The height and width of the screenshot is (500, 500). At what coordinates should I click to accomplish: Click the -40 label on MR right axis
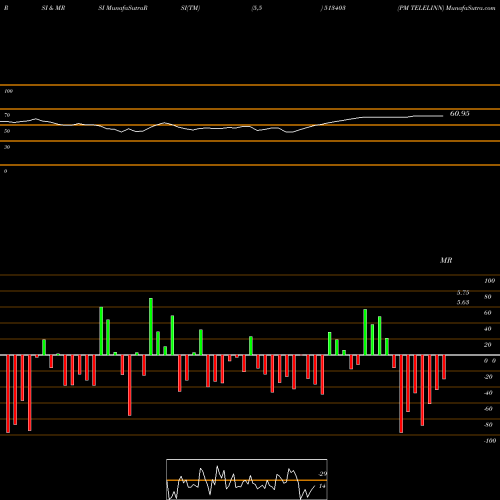[x=488, y=393]
